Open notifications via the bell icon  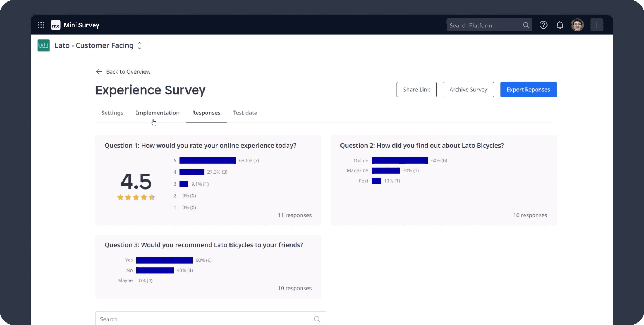[x=560, y=25]
